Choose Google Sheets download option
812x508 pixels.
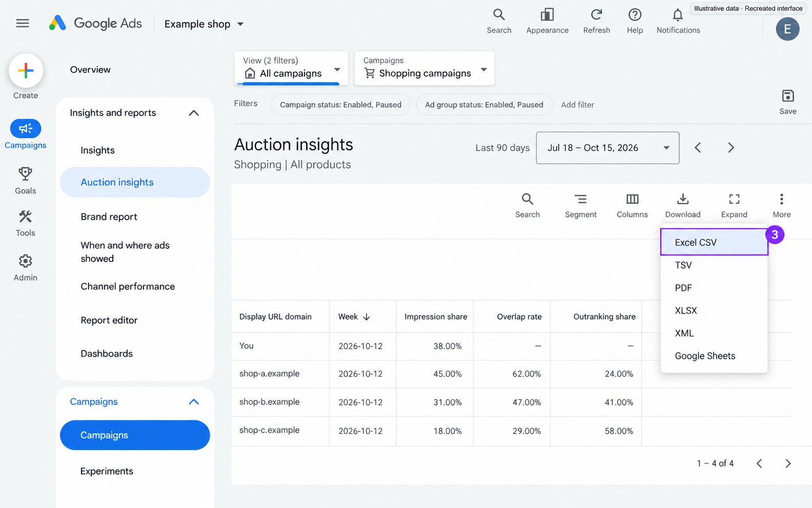click(x=714, y=356)
